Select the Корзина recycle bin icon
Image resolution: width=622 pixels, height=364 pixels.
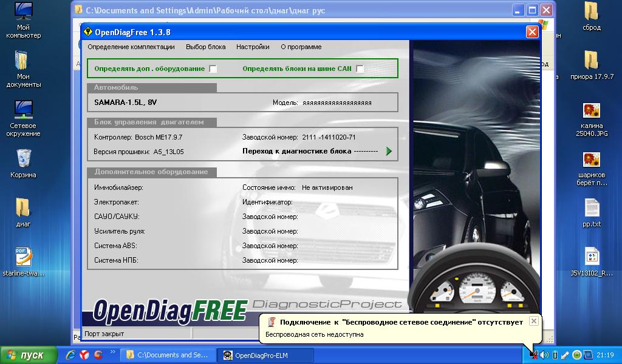(24, 163)
